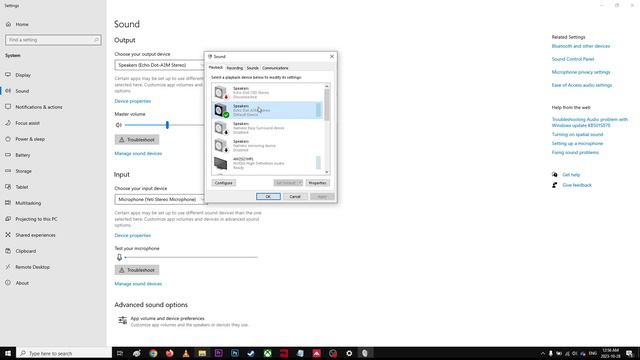The width and height of the screenshot is (640, 360).
Task: Open the About page
Action: pyautogui.click(x=22, y=283)
